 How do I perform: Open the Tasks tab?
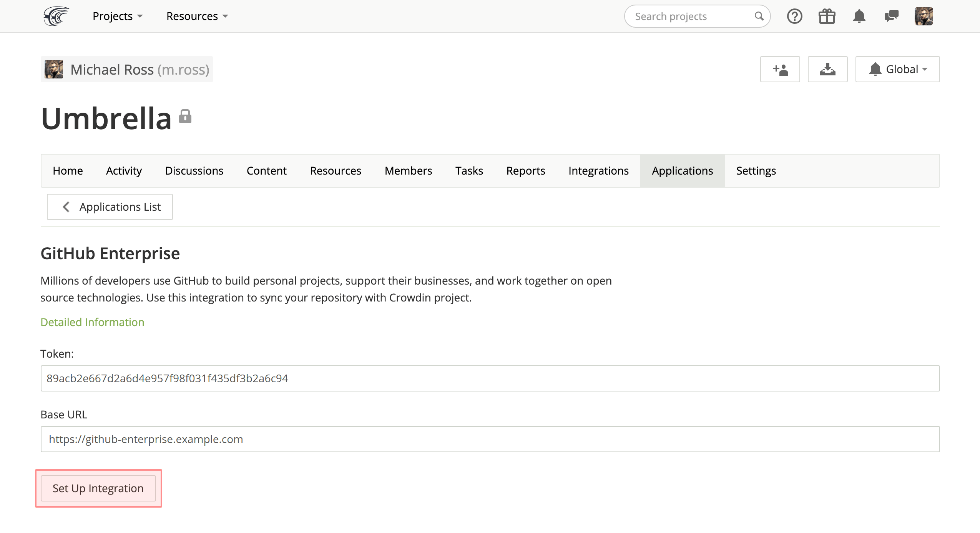(x=469, y=171)
